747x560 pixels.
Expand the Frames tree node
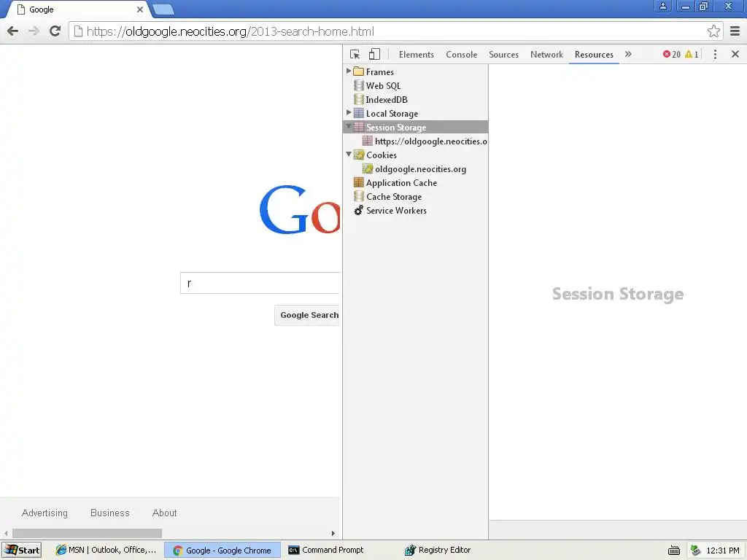(348, 71)
